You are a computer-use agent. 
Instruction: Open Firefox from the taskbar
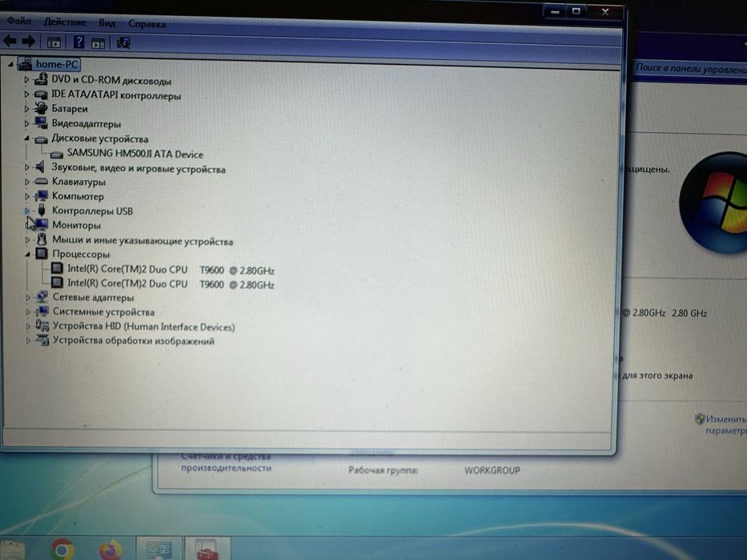110,550
